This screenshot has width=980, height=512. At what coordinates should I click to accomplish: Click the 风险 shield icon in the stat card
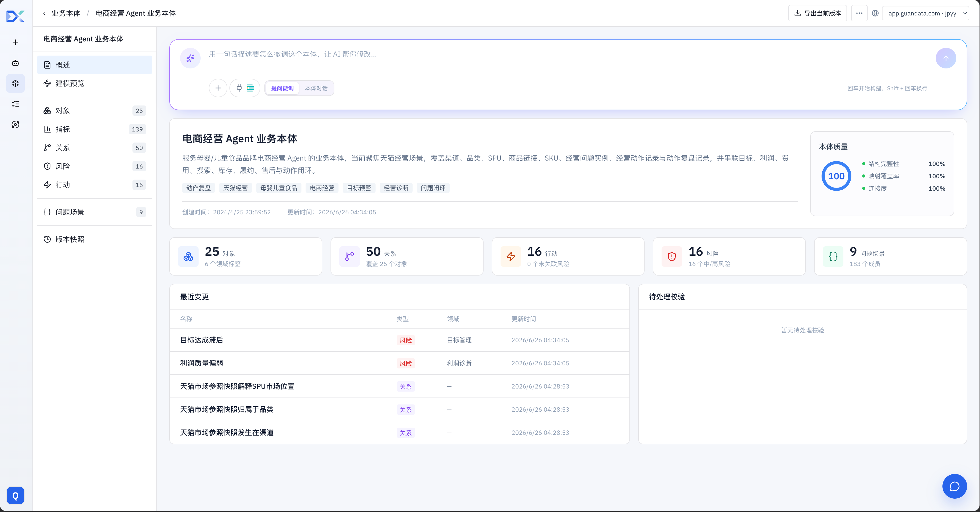(672, 257)
